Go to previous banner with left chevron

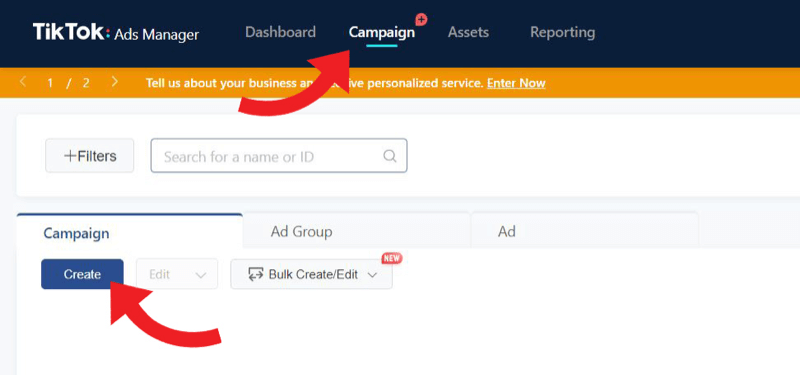point(22,82)
